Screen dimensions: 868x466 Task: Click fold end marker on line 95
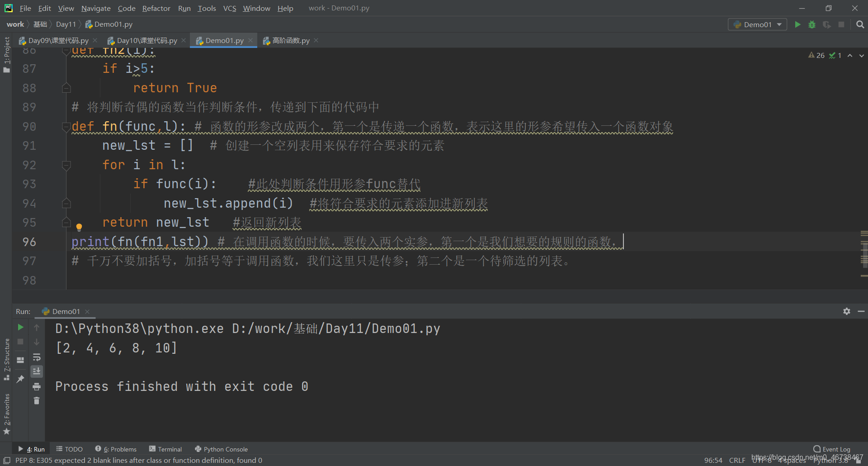click(66, 222)
